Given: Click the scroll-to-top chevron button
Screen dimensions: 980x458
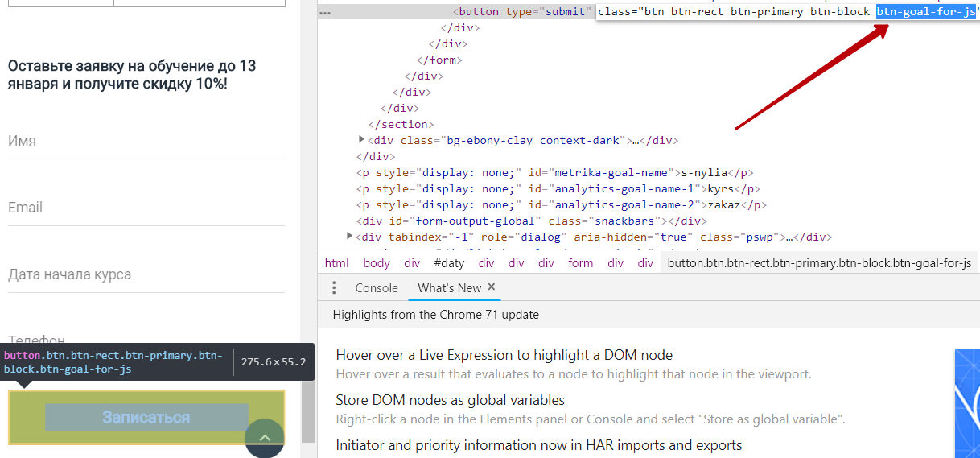Looking at the screenshot, I should pos(265,438).
